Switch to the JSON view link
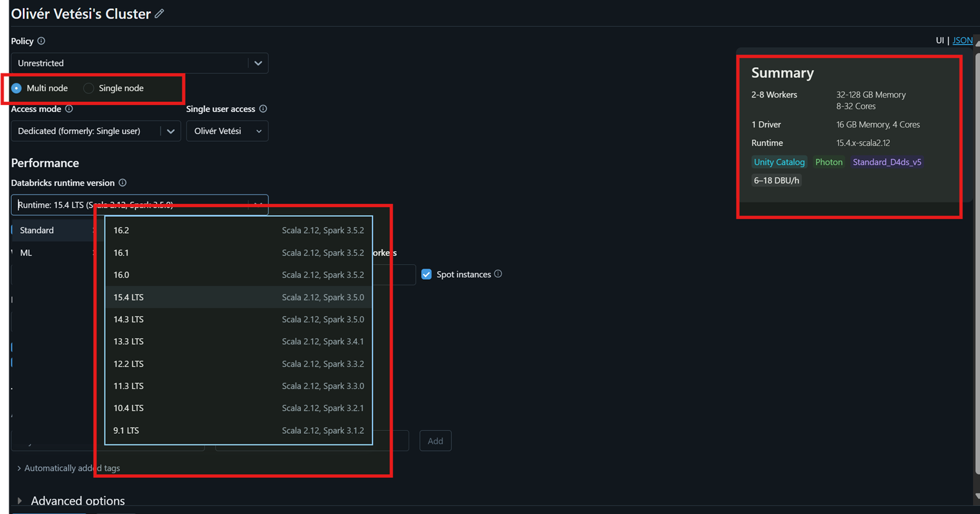Screen dimensions: 980x514 coord(963,40)
